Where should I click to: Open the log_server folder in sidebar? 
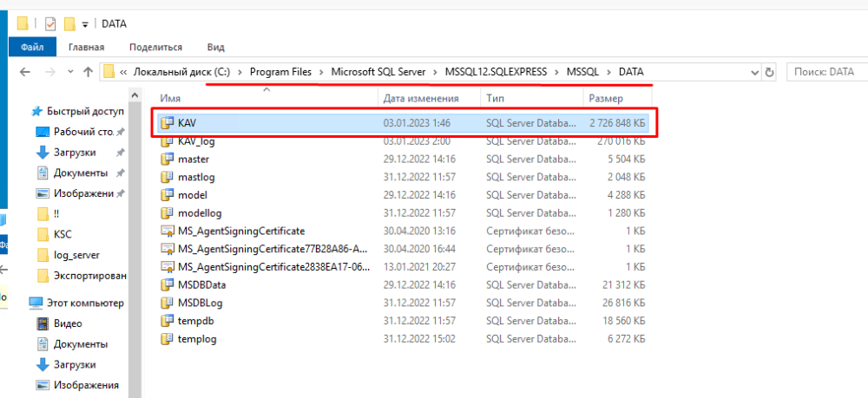click(76, 255)
